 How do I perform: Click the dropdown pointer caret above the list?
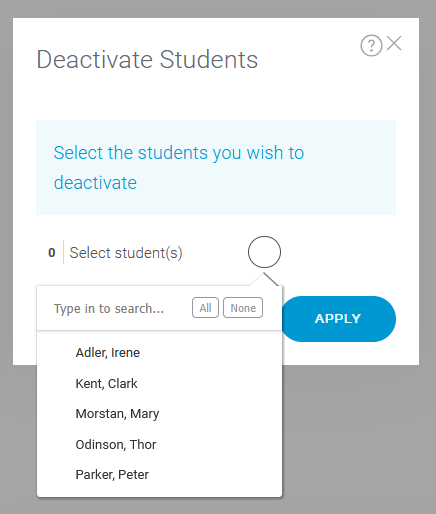[264, 279]
